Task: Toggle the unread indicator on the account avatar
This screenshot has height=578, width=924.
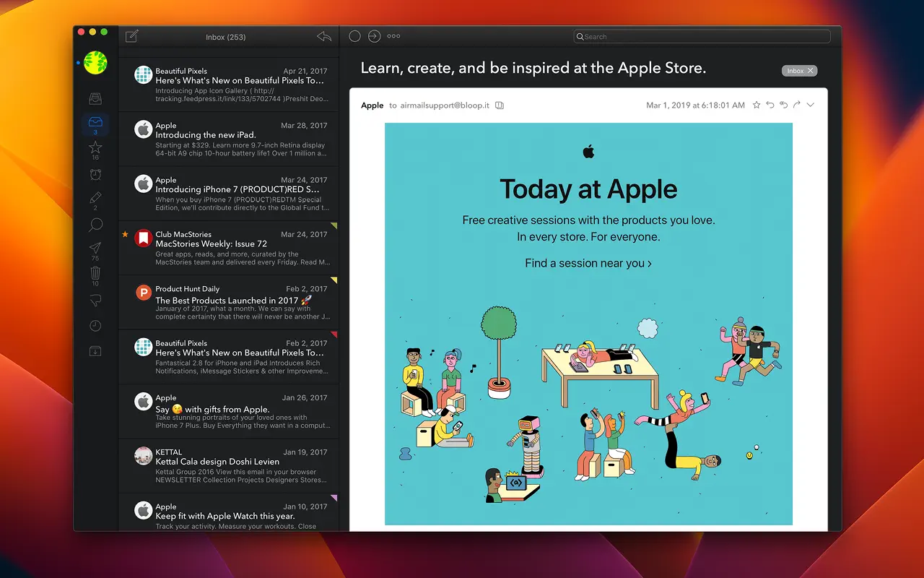Action: click(x=79, y=63)
